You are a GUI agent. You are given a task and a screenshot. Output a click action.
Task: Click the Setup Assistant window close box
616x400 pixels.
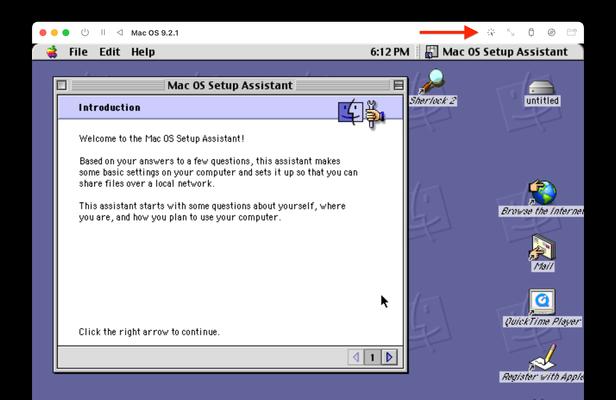tap(62, 85)
